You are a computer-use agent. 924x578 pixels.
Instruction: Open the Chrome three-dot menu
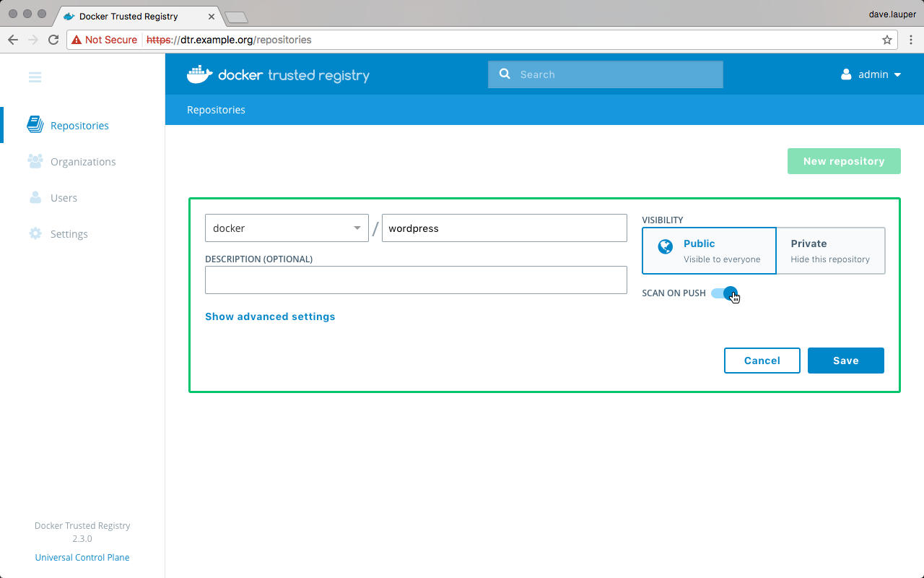(911, 40)
